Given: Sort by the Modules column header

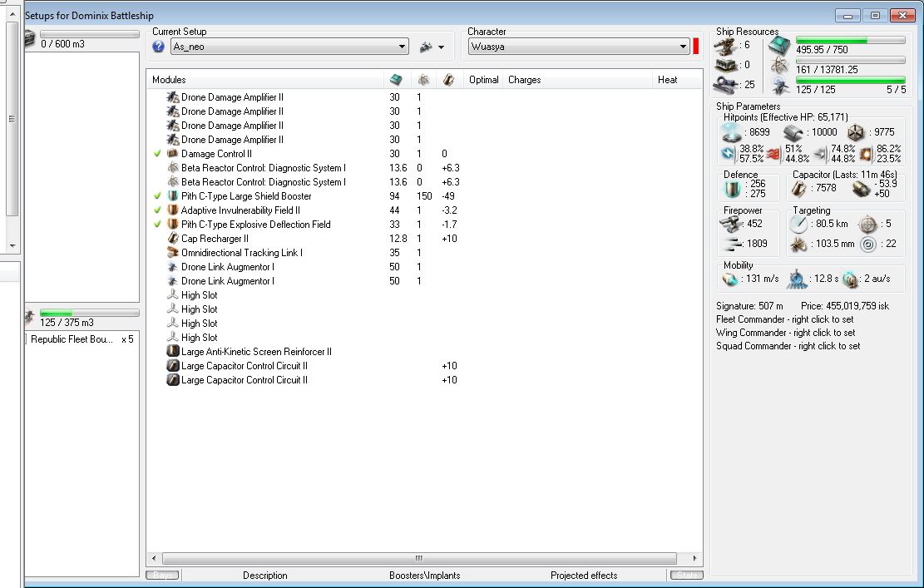Looking at the screenshot, I should pyautogui.click(x=265, y=80).
